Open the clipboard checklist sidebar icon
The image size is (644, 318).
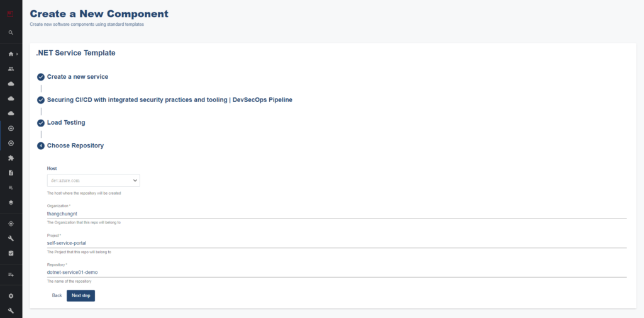click(x=11, y=253)
